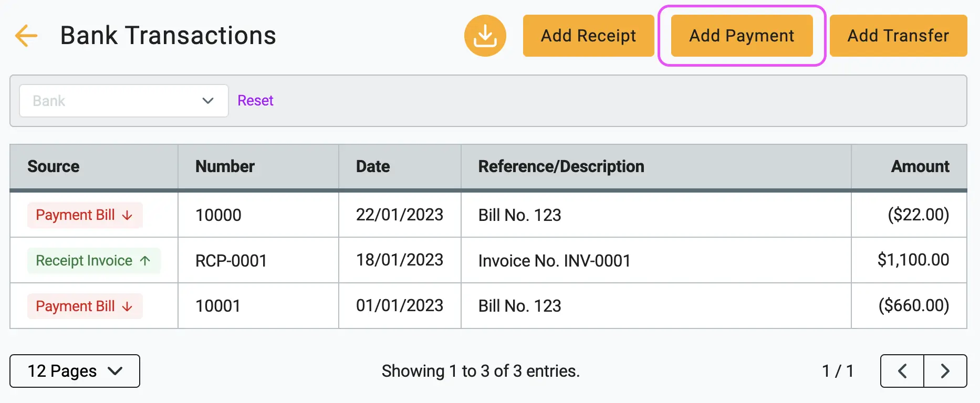Open the Payment Bill tag for 10000
This screenshot has height=403, width=980.
pyautogui.click(x=85, y=215)
